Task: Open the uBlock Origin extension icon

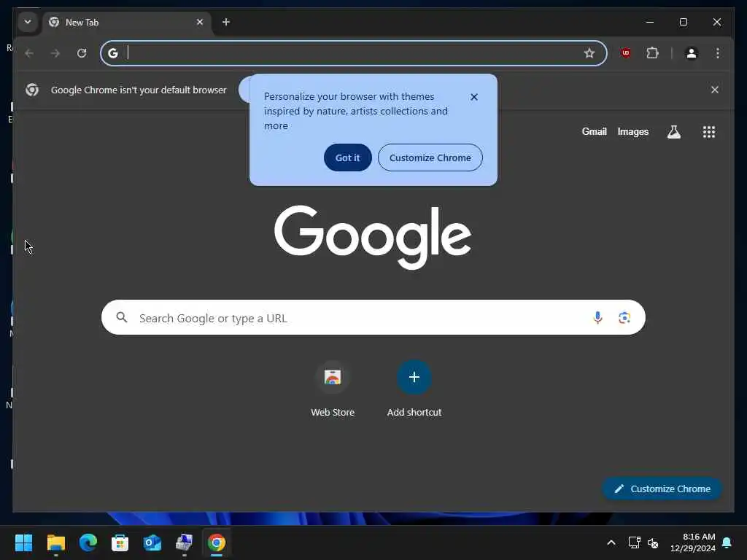Action: tap(626, 53)
